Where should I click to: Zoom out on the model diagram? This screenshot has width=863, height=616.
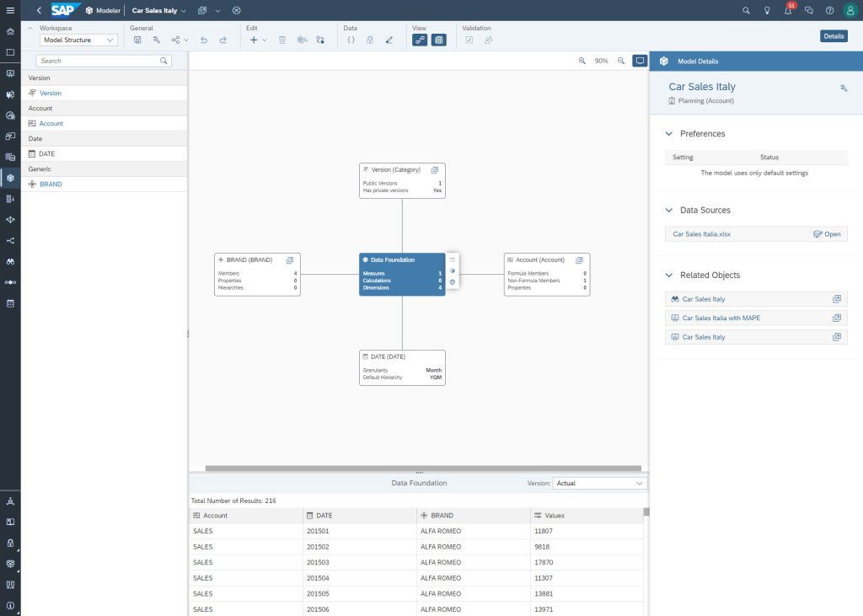[x=621, y=61]
